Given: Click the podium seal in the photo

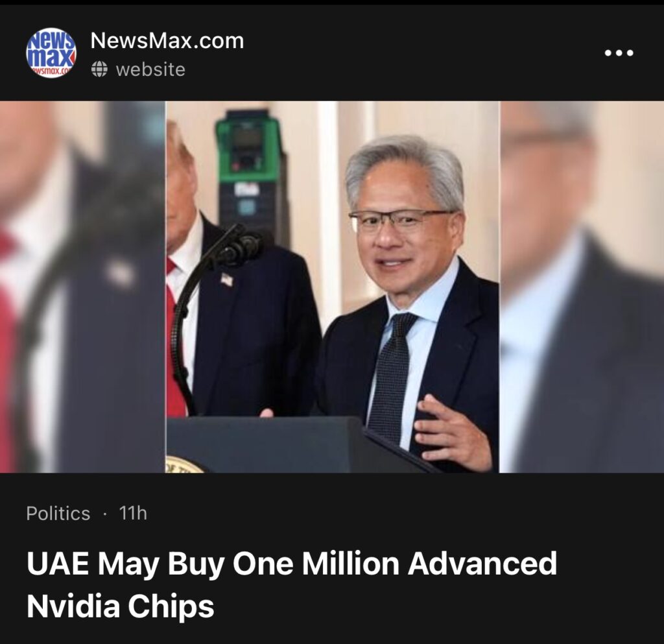Looking at the screenshot, I should [184, 464].
